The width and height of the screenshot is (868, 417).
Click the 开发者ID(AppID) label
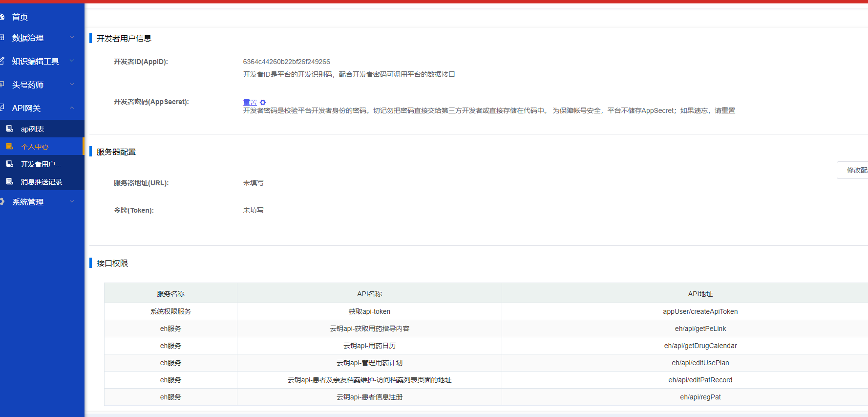[x=141, y=62]
